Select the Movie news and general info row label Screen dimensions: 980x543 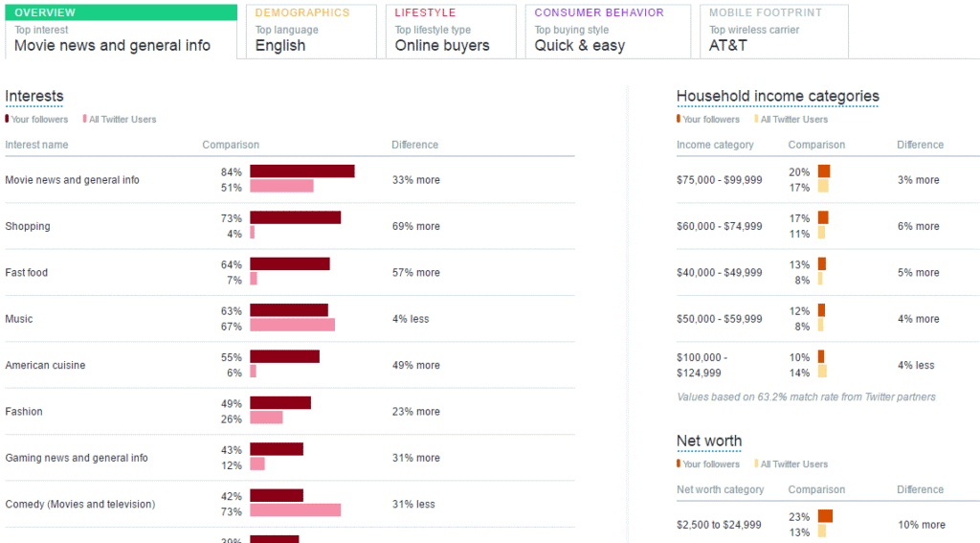[x=72, y=180]
